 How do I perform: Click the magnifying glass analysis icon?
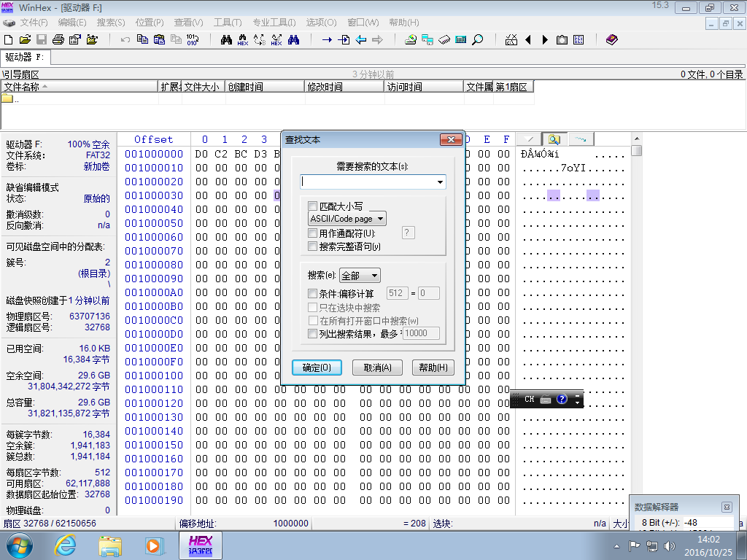click(477, 39)
